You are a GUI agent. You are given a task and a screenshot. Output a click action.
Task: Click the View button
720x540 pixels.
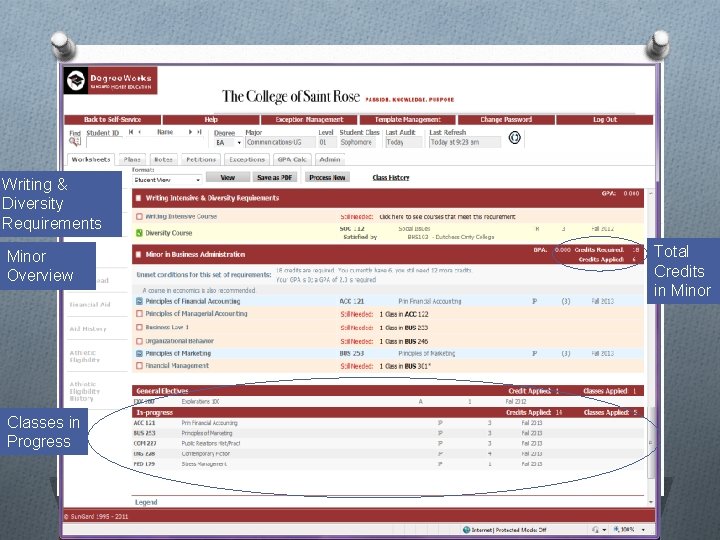click(228, 177)
